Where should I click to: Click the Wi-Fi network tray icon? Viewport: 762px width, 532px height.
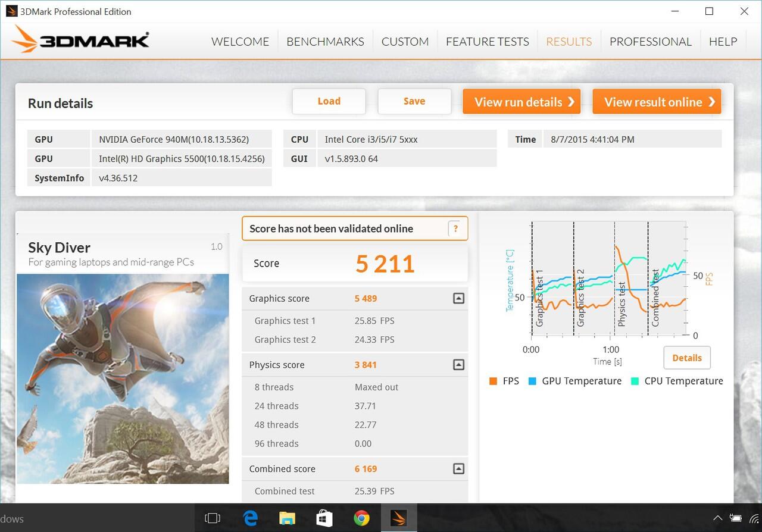tap(755, 518)
